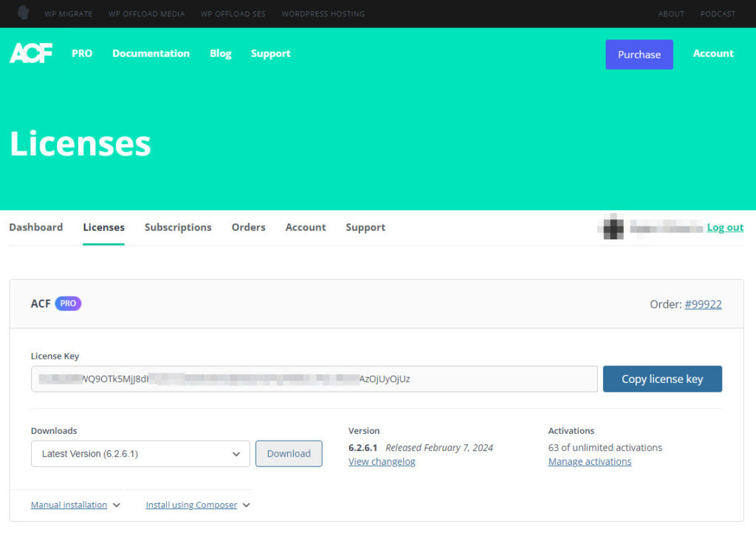Switch to the Subscriptions tab
This screenshot has width=756, height=535.
(x=178, y=227)
